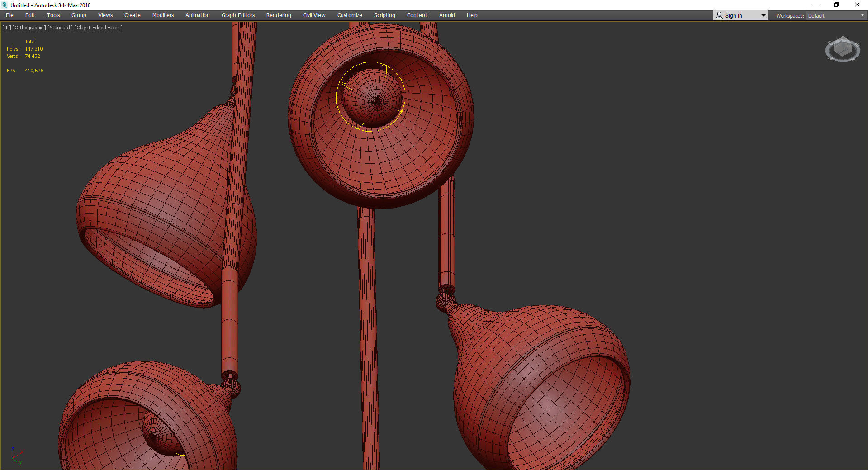Open the Rendering menu
The width and height of the screenshot is (868, 470).
(x=279, y=15)
